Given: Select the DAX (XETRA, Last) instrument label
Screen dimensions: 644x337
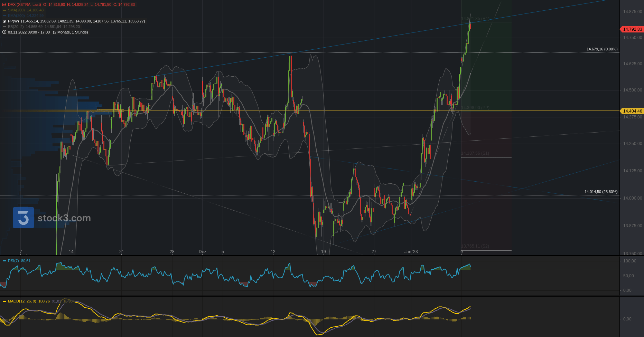Looking at the screenshot, I should 25,4.
